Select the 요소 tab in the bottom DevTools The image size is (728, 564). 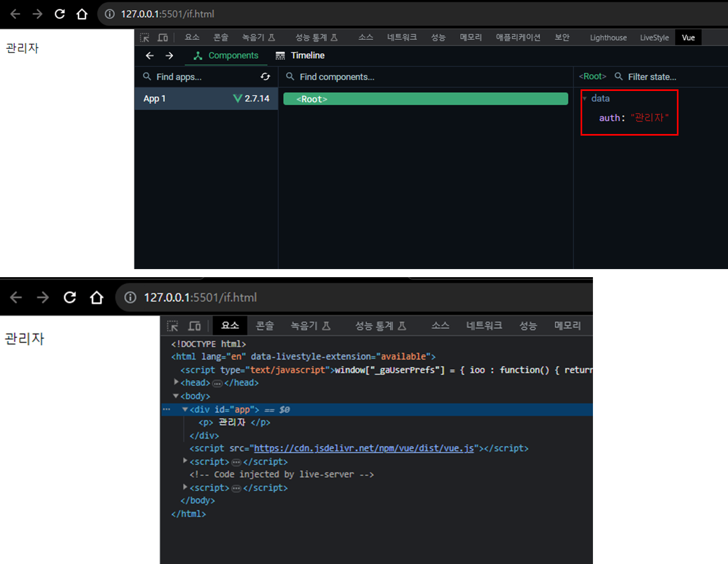[230, 326]
